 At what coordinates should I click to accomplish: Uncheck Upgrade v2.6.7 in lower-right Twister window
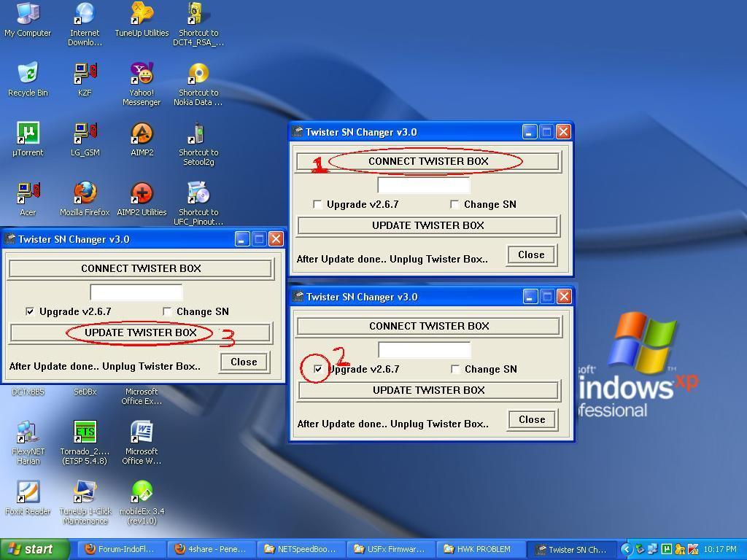tap(318, 369)
